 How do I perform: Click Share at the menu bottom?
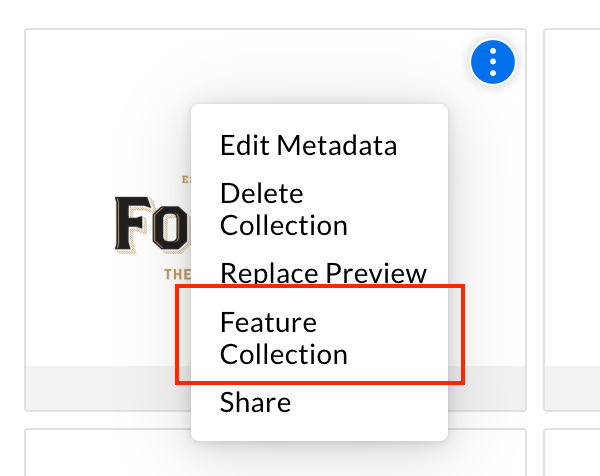[x=255, y=403]
